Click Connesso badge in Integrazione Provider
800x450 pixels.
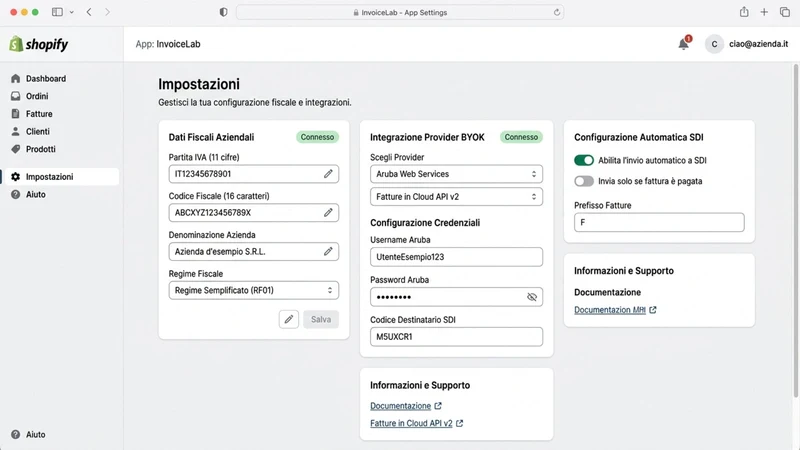click(521, 137)
